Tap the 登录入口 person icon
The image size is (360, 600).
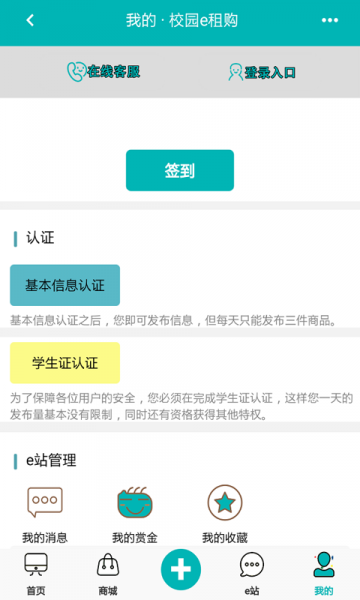coord(235,72)
